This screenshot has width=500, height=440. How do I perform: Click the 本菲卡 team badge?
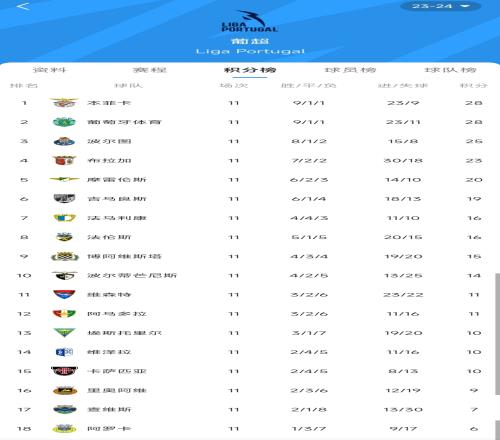point(64,103)
